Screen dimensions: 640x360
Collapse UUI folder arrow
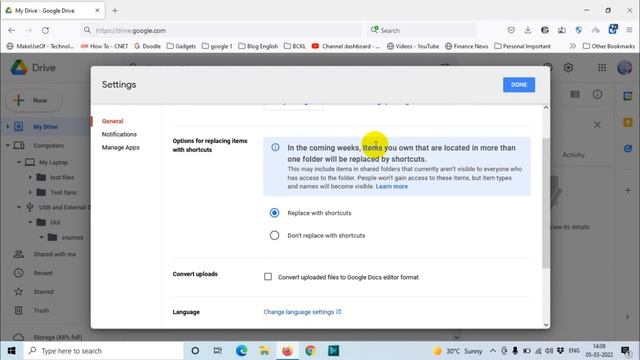click(x=30, y=222)
